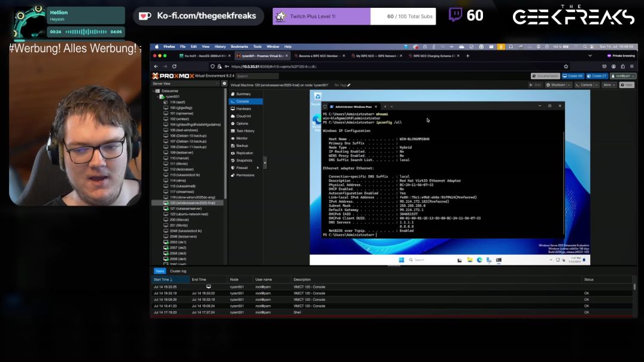644x362 pixels.
Task: Open Edge from the VM taskbar
Action: point(479,260)
